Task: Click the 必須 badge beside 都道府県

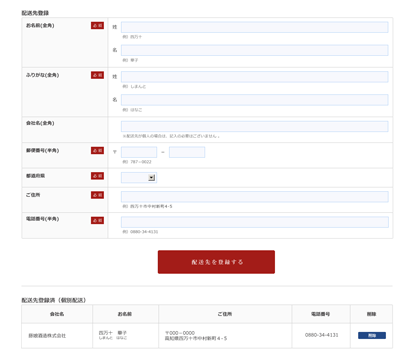Action: [x=97, y=176]
